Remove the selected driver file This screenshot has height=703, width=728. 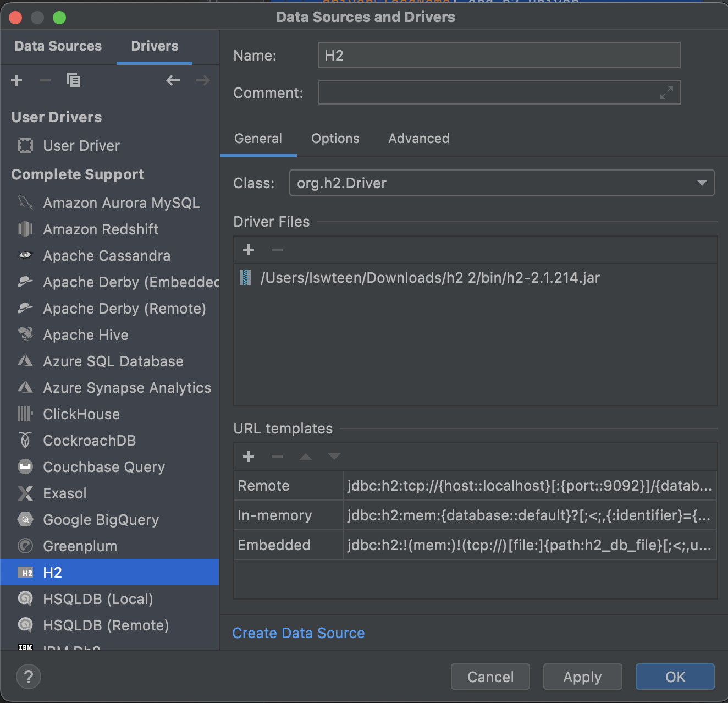click(x=277, y=250)
